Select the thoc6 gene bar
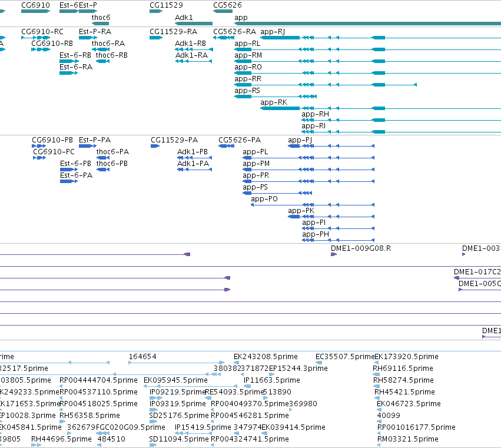The height and width of the screenshot is (448, 501). (100, 24)
